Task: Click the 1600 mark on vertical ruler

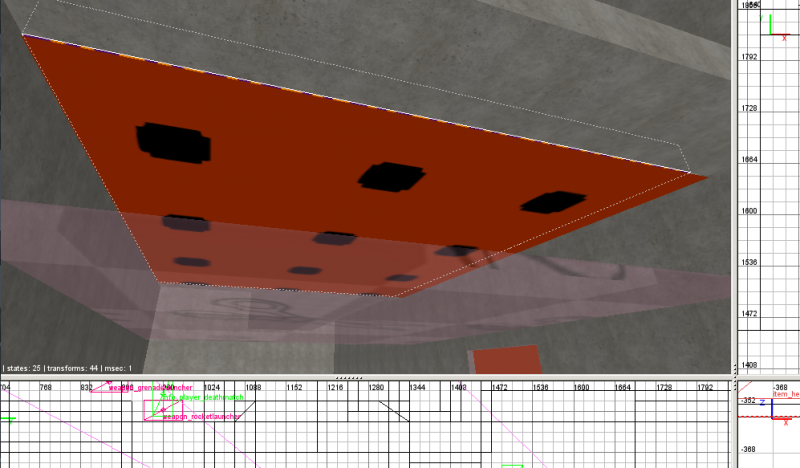Action: pyautogui.click(x=748, y=211)
